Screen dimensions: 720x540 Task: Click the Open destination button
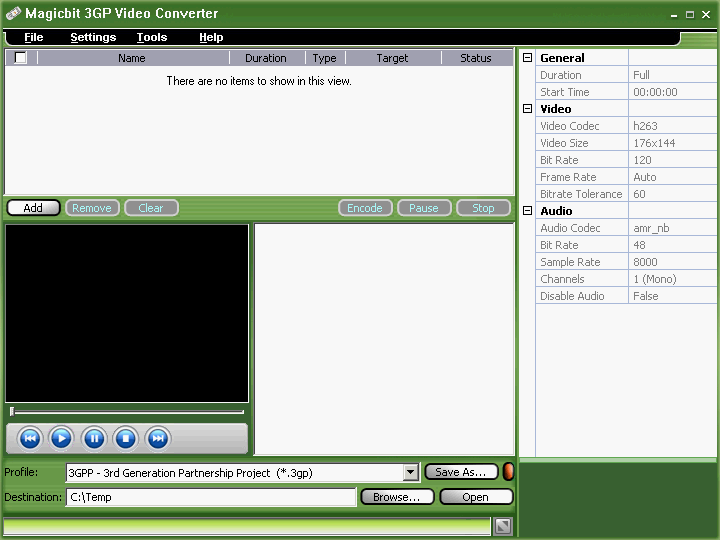pyautogui.click(x=476, y=497)
